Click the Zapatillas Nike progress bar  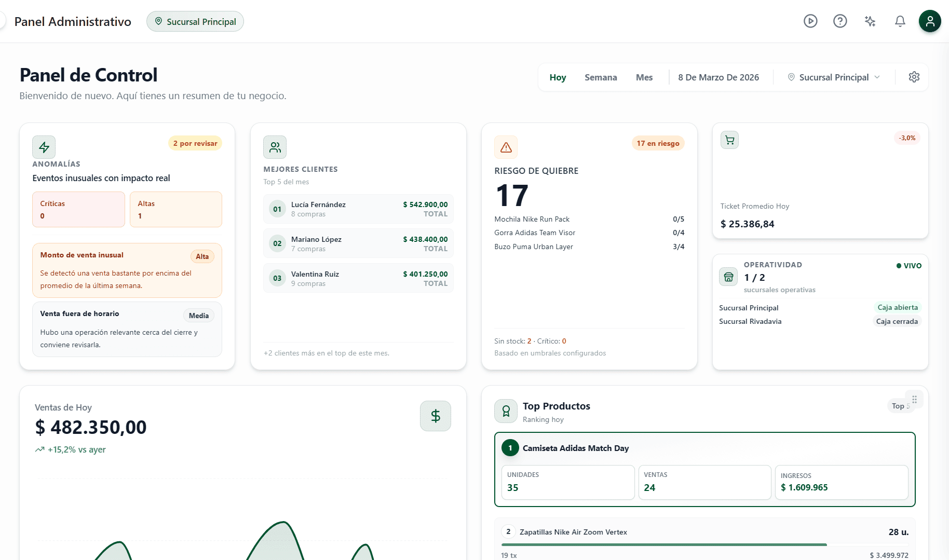click(x=705, y=545)
